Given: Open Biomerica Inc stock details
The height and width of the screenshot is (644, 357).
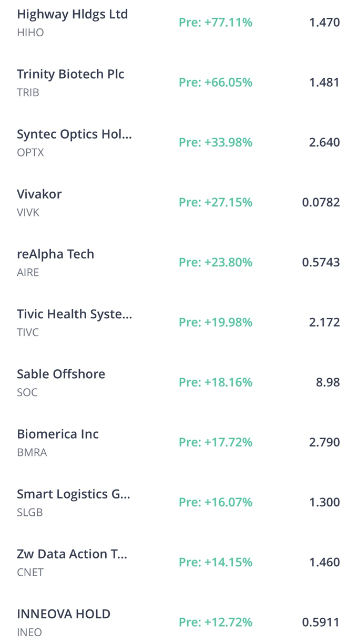Looking at the screenshot, I should 178,442.
